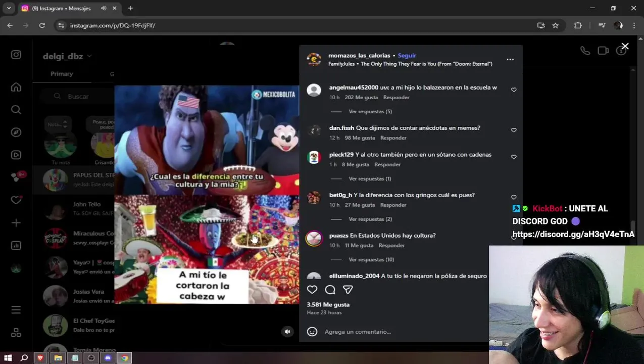Share the post with the paper plane icon
This screenshot has width=644, height=364.
(x=348, y=290)
